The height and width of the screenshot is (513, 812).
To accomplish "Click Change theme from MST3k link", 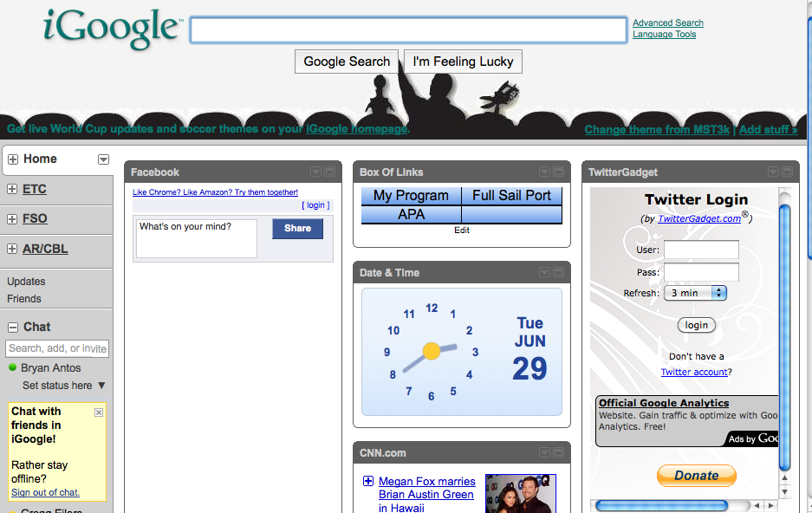I will [657, 129].
